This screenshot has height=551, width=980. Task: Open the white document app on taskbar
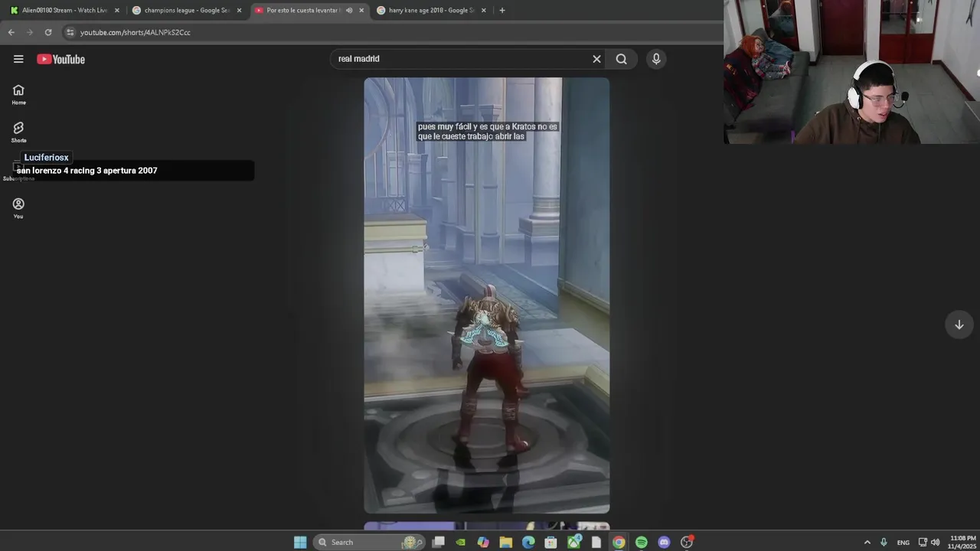pos(596,542)
